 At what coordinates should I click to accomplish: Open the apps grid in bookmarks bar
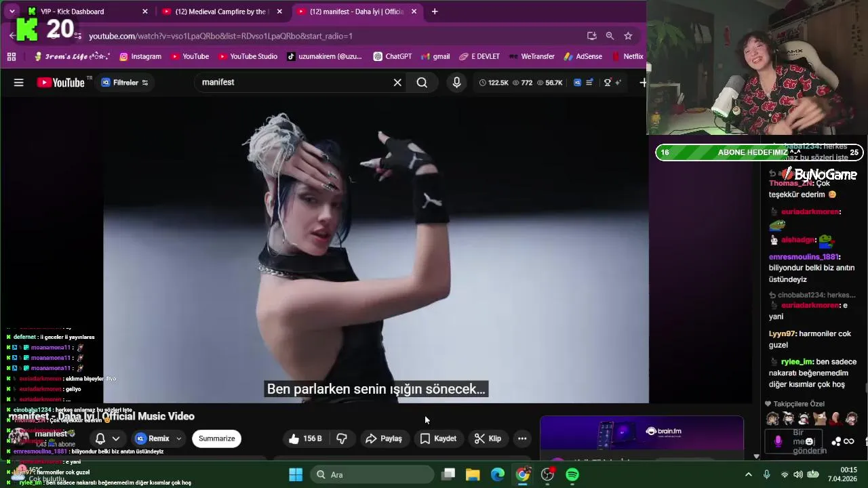click(x=12, y=56)
